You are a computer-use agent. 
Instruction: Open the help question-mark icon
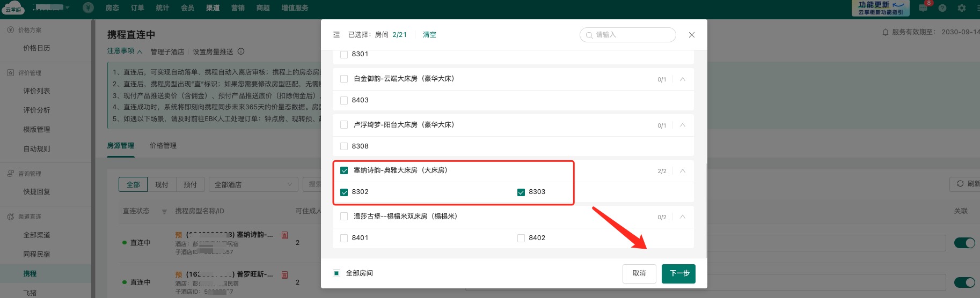click(x=942, y=8)
